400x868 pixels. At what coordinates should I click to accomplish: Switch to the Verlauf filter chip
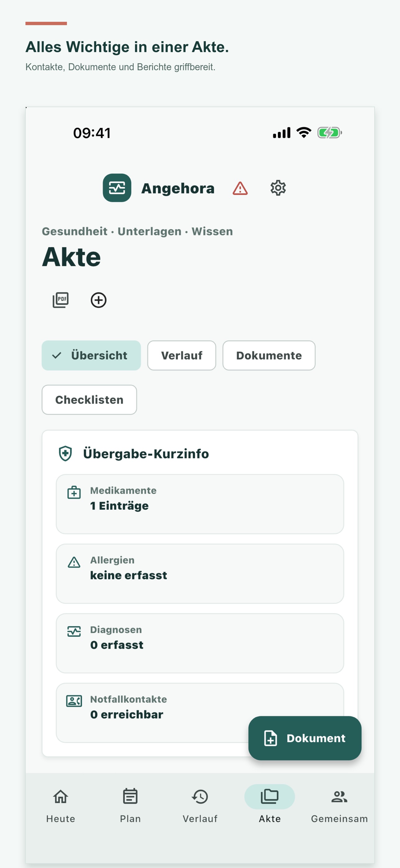(x=182, y=355)
